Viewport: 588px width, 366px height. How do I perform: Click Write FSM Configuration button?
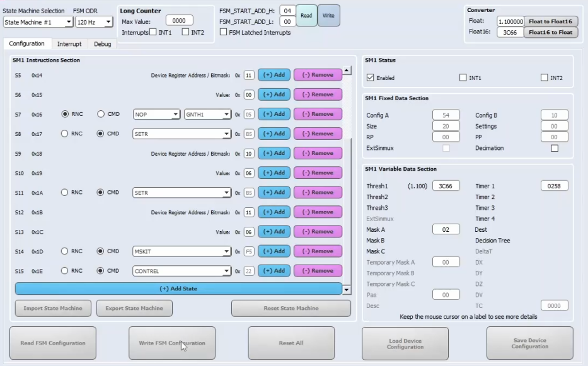[x=172, y=343]
